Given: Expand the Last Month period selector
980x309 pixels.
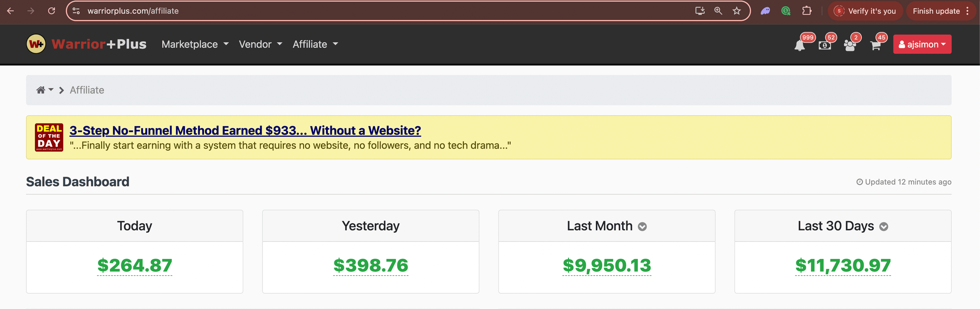Looking at the screenshot, I should coord(642,227).
